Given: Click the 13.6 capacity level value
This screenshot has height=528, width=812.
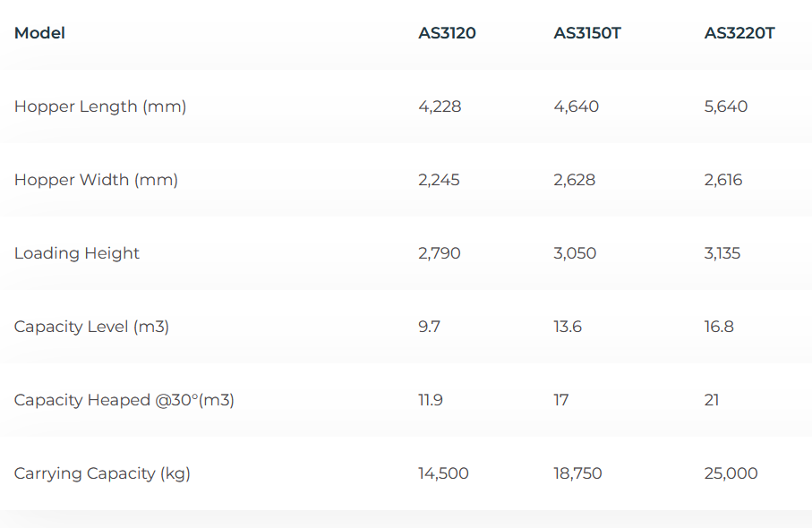Looking at the screenshot, I should coord(568,327).
